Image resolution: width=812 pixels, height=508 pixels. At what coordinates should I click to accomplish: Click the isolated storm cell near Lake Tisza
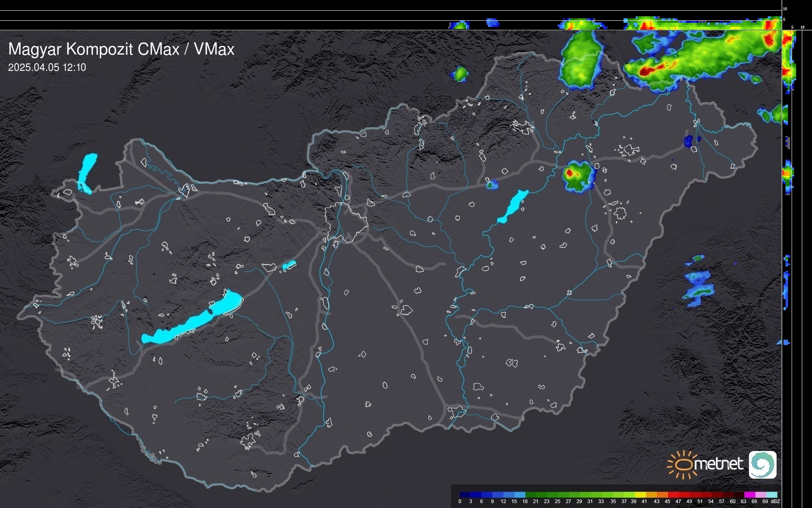[577, 176]
